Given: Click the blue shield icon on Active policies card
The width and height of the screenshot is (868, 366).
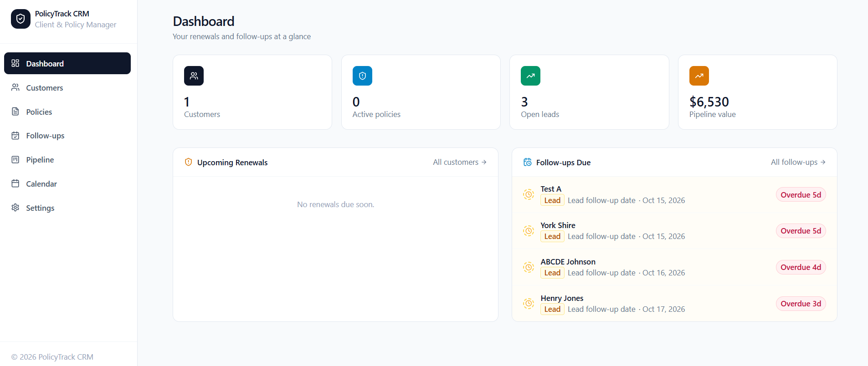Looking at the screenshot, I should tap(362, 76).
